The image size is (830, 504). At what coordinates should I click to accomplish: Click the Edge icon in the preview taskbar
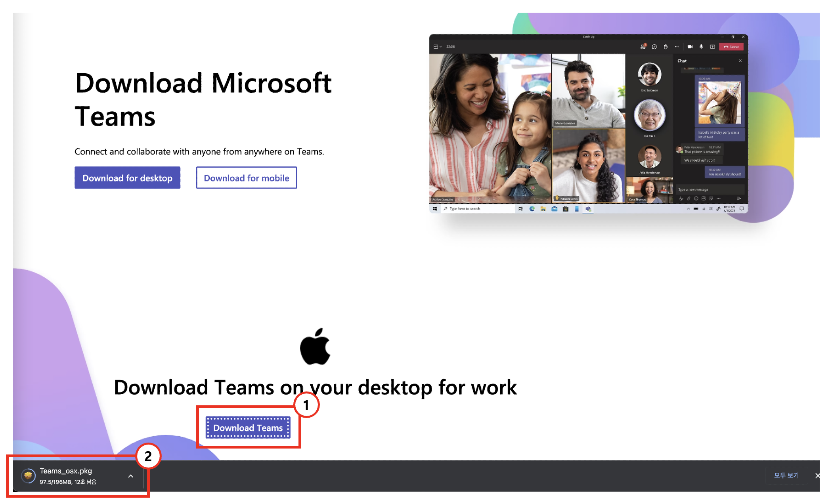pos(532,209)
